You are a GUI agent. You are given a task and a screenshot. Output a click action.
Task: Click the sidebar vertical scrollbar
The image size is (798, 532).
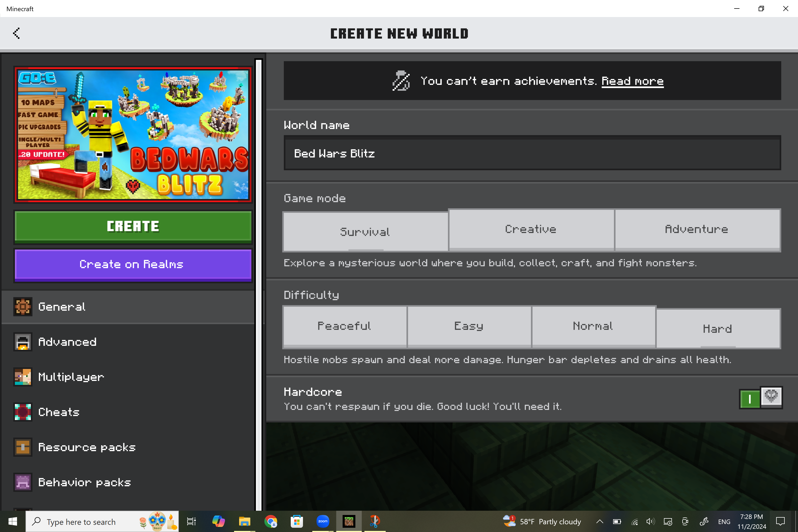259,284
